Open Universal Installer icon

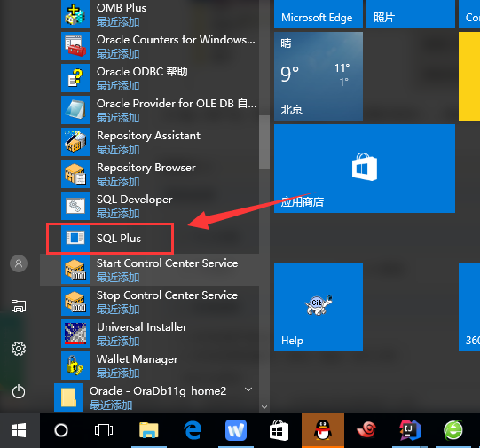[x=75, y=334]
